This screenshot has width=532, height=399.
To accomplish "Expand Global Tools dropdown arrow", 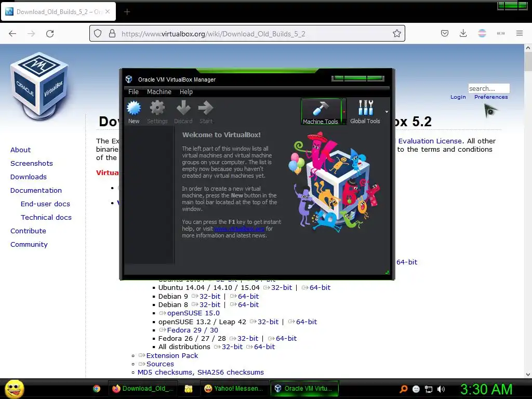I will tap(387, 112).
